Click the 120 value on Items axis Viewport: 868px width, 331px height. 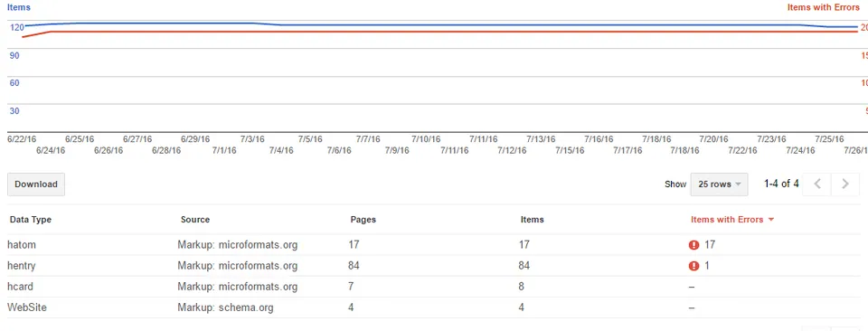pos(17,28)
